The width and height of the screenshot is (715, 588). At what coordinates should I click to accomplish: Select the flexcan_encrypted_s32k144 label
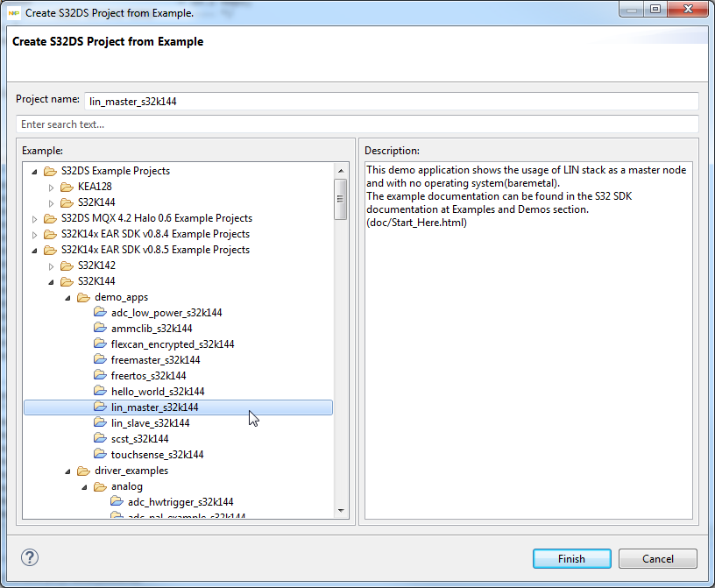173,344
